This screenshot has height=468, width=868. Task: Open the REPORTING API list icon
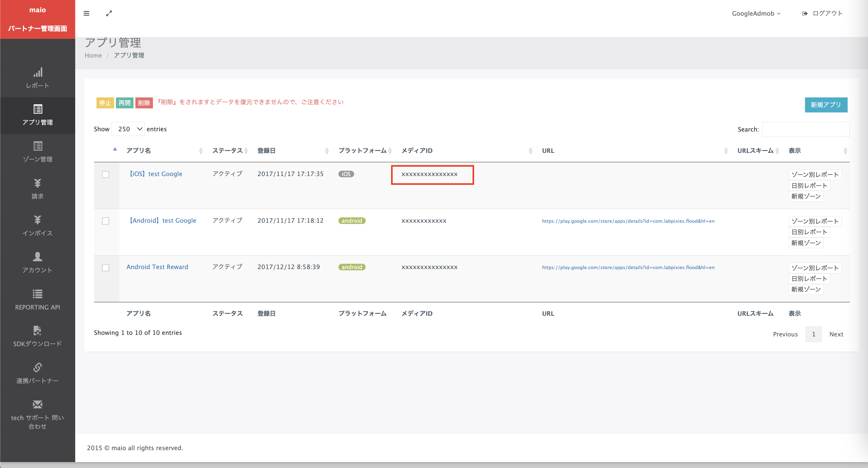tap(38, 294)
